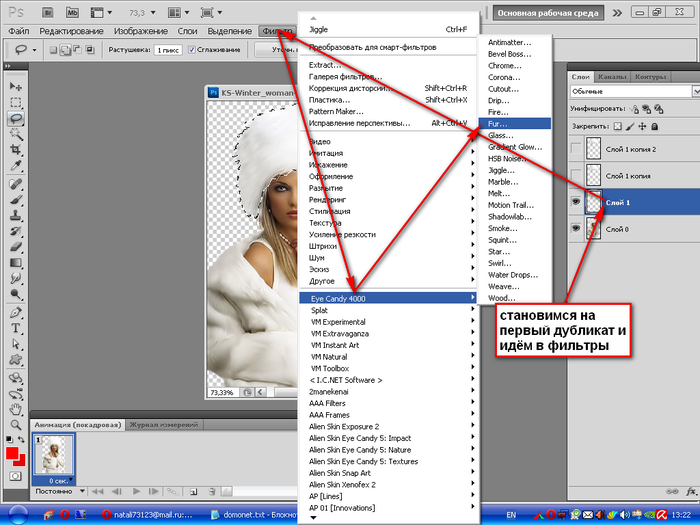The height and width of the screenshot is (525, 700).
Task: Choose New selection mode button
Action: tap(53, 50)
